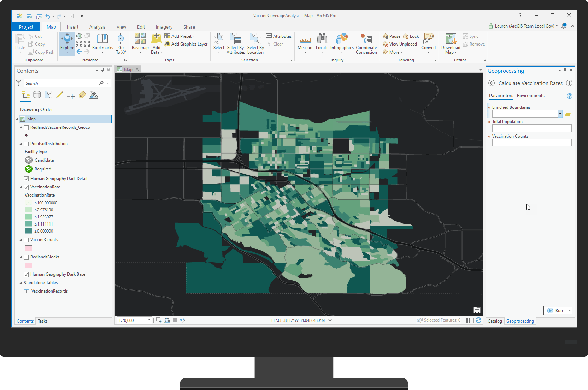Expand the Add Preset dropdown
Screen dimensions: 588x390
(x=194, y=36)
